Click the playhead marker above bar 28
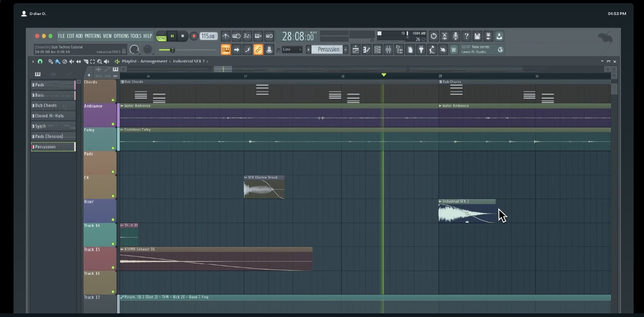Screen dimensions: 644x317 pos(384,75)
